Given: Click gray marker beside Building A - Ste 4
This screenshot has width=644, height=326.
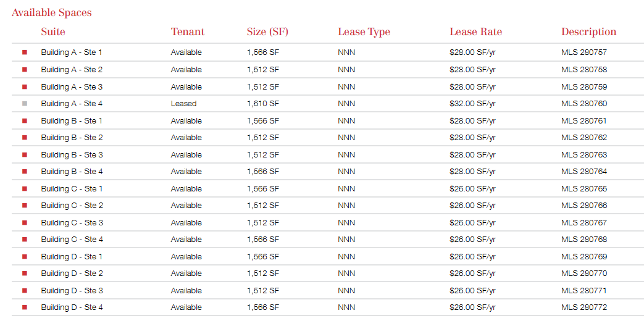Looking at the screenshot, I should pos(25,104).
